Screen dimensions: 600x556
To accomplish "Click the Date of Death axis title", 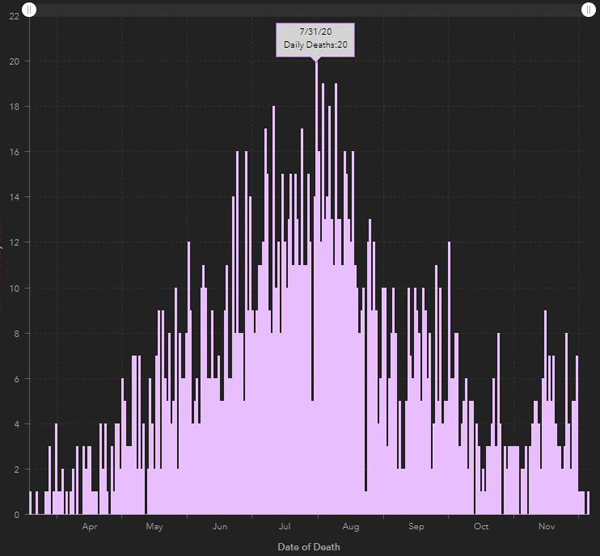I will pyautogui.click(x=309, y=547).
